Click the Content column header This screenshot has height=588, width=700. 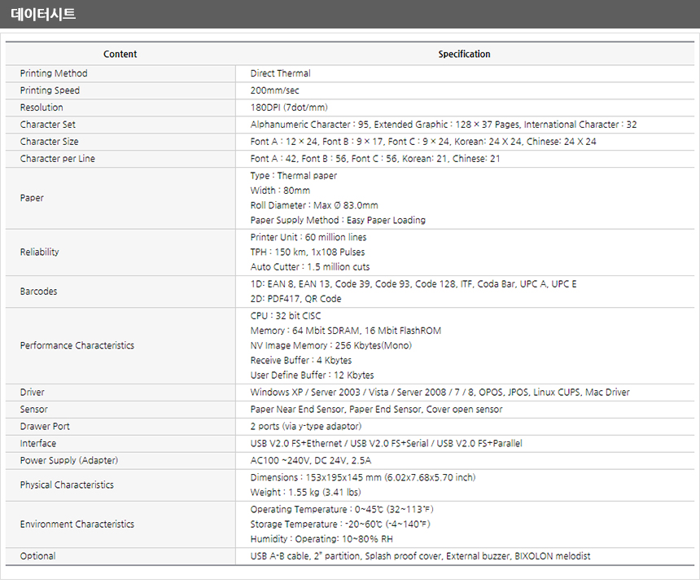[x=120, y=55]
